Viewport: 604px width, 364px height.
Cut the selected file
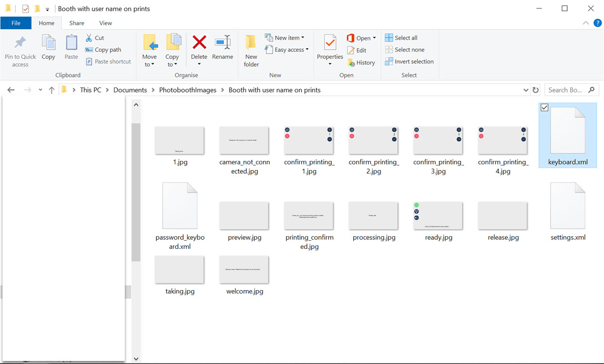pyautogui.click(x=95, y=38)
